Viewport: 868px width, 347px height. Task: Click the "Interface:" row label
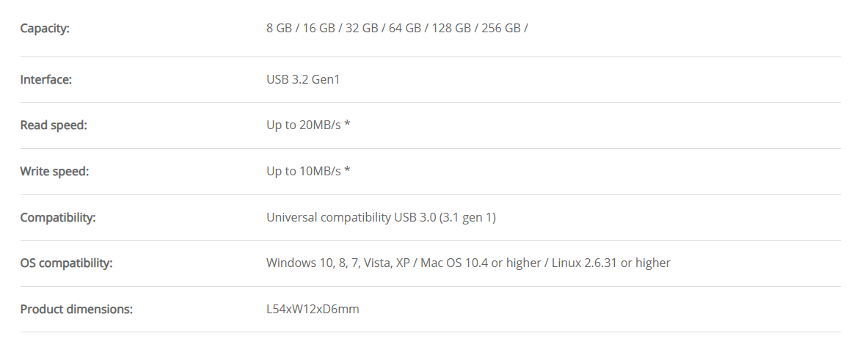tap(46, 79)
